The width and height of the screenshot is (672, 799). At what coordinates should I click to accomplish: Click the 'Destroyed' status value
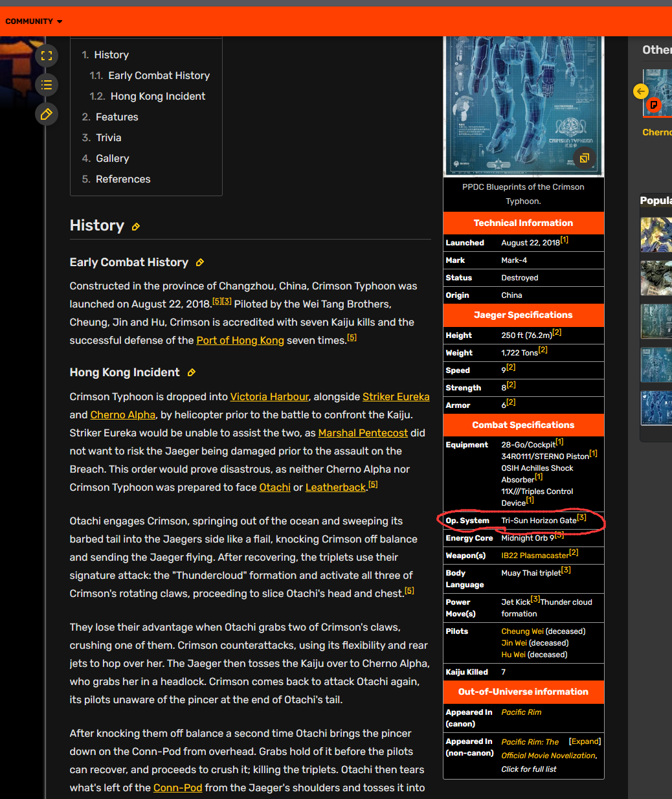click(520, 278)
